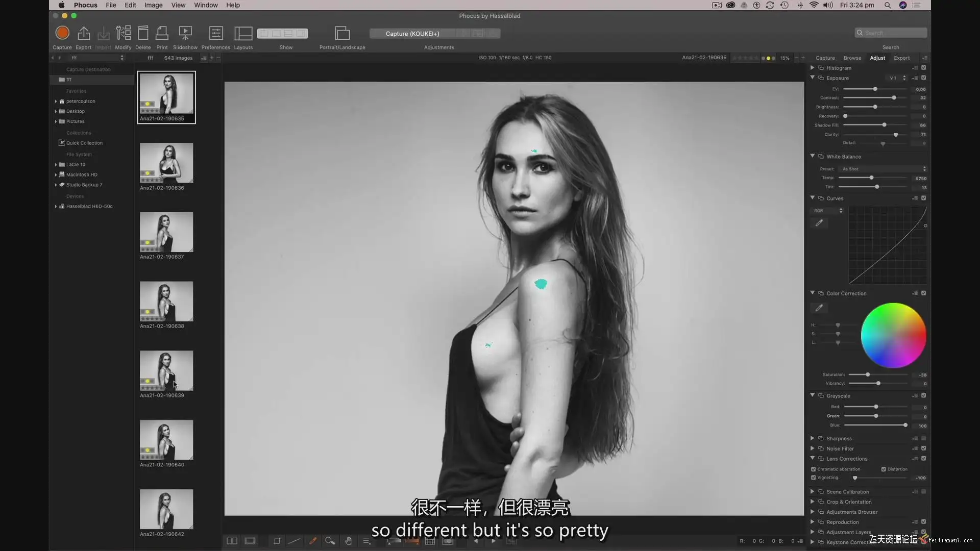Viewport: 980px width, 551px height.
Task: Click the orange Capture button
Action: pos(62,33)
